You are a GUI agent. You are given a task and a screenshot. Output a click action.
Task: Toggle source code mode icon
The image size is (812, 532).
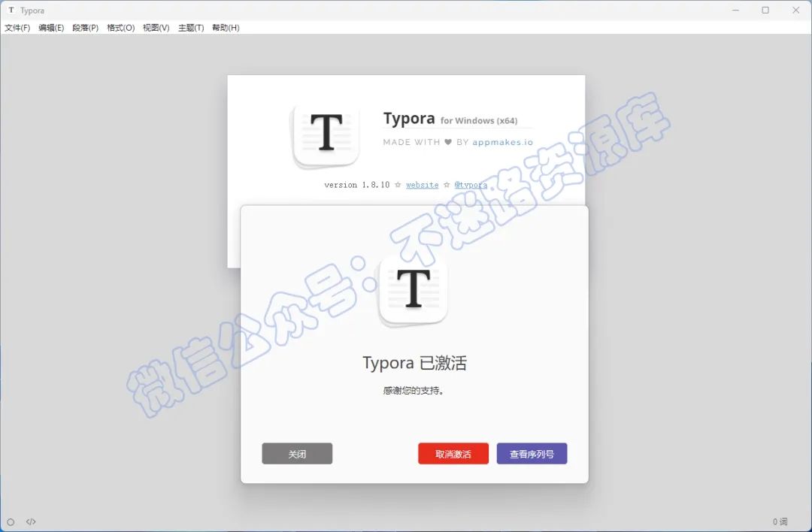[x=31, y=521]
